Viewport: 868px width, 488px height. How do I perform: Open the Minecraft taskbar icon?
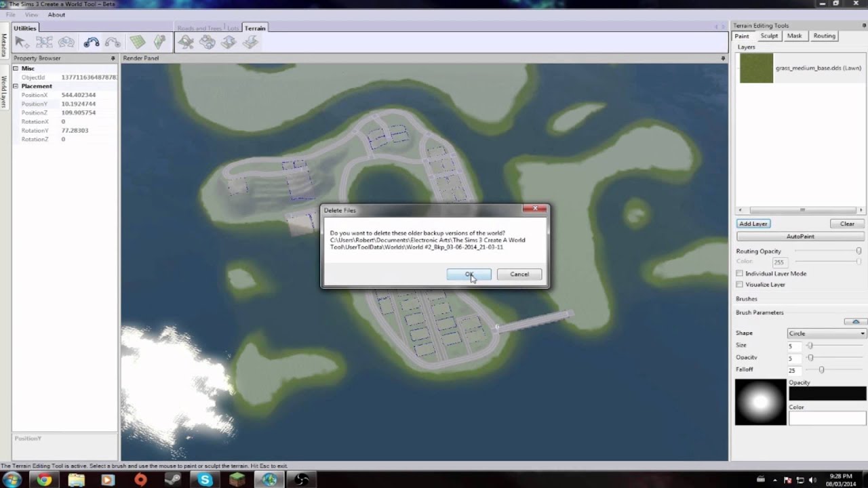point(237,480)
